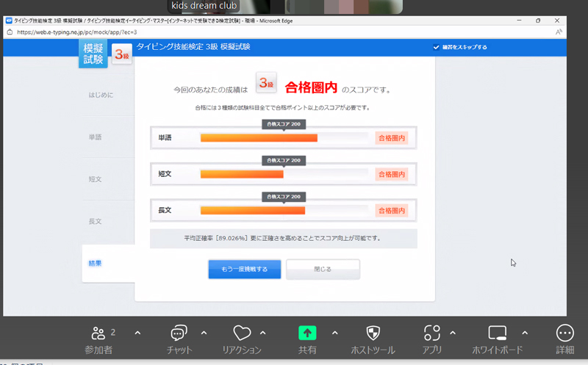Click the 単語 orange score bar
588x365 pixels.
(x=259, y=138)
